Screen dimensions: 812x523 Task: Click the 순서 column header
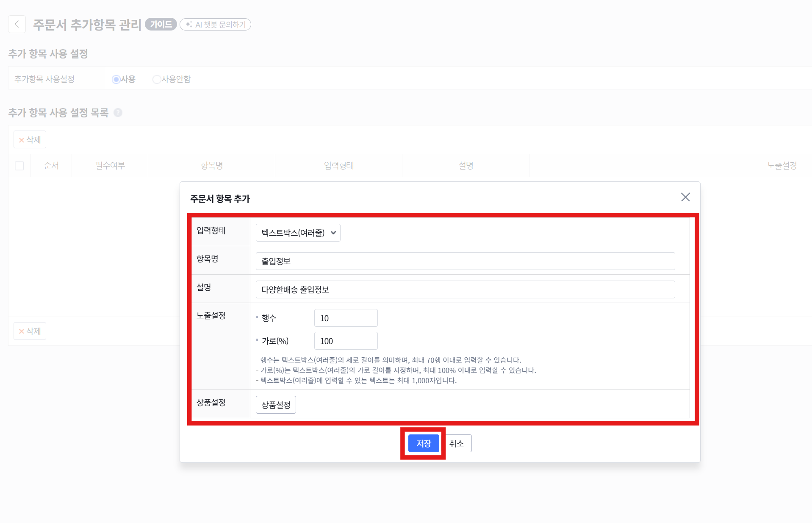tap(51, 165)
